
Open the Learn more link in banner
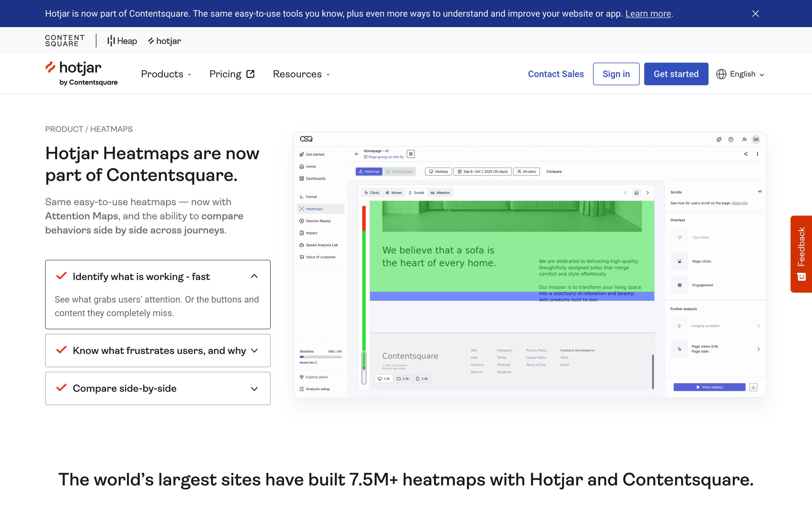coord(648,14)
